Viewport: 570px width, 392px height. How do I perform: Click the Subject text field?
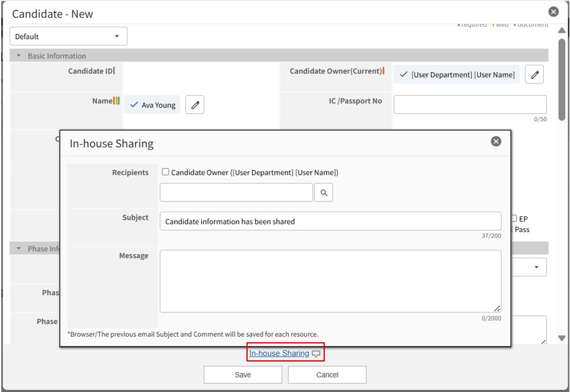(330, 222)
